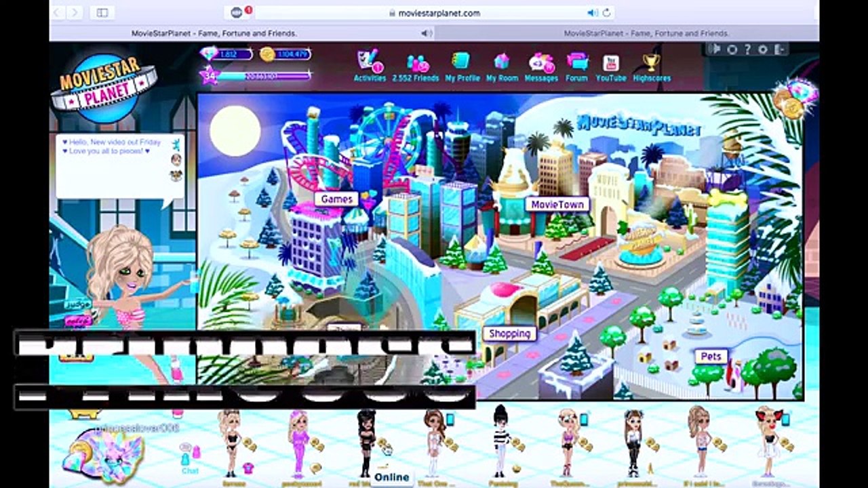The height and width of the screenshot is (488, 868).
Task: View the Highscores trophy
Action: pyautogui.click(x=652, y=66)
